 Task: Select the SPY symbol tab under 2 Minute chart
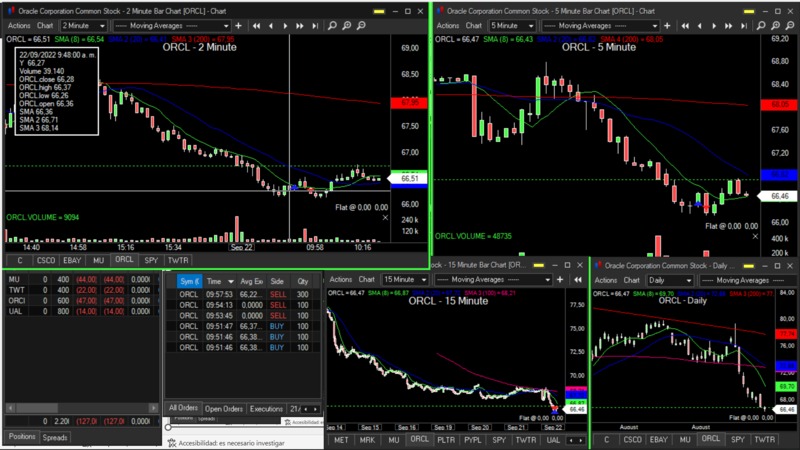coord(151,260)
